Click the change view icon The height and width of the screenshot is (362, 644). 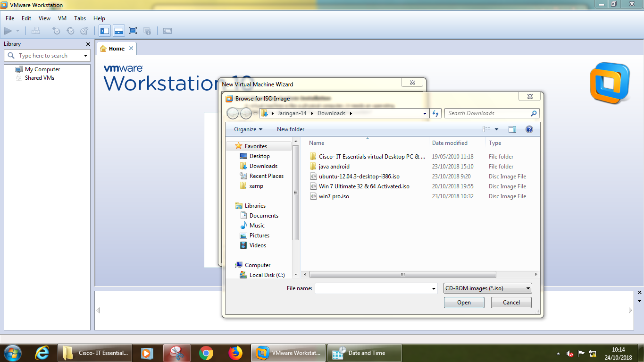click(x=486, y=129)
